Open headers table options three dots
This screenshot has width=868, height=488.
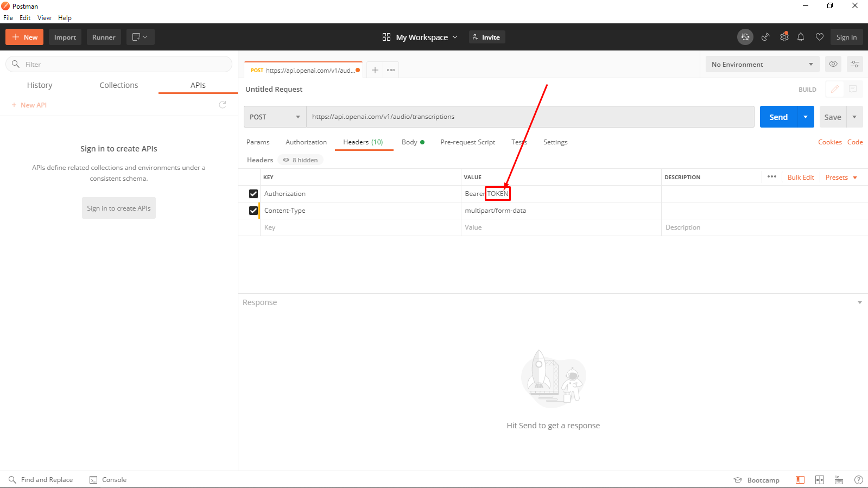772,176
